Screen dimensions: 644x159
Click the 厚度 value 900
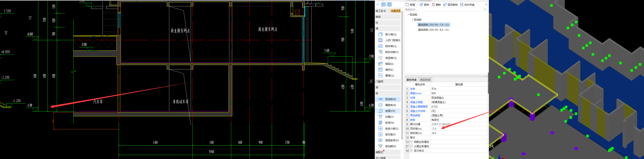pos(459,93)
